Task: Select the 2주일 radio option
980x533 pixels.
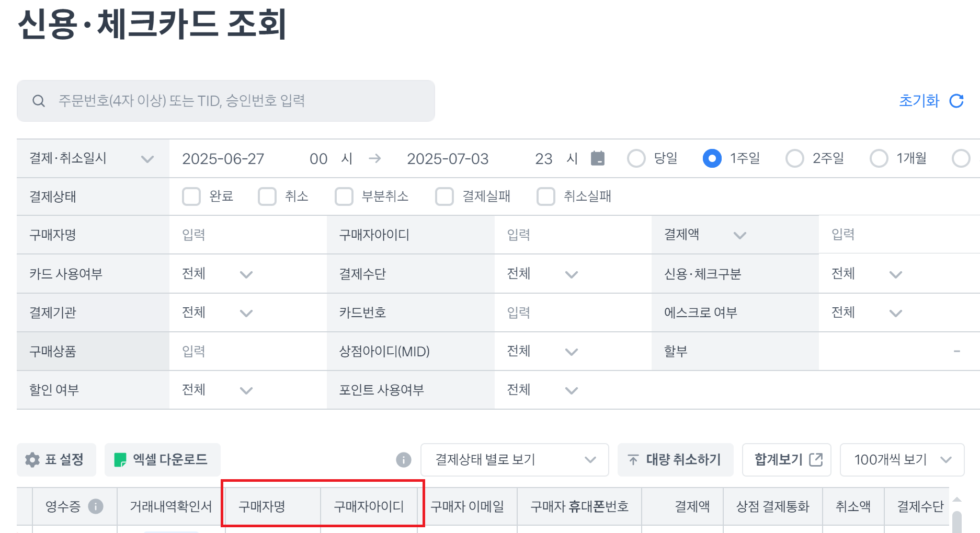Action: coord(795,158)
